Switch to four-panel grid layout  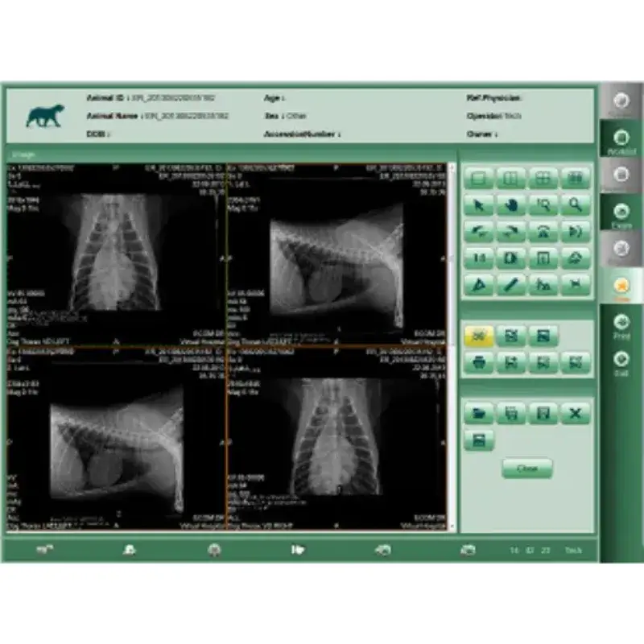(x=543, y=178)
